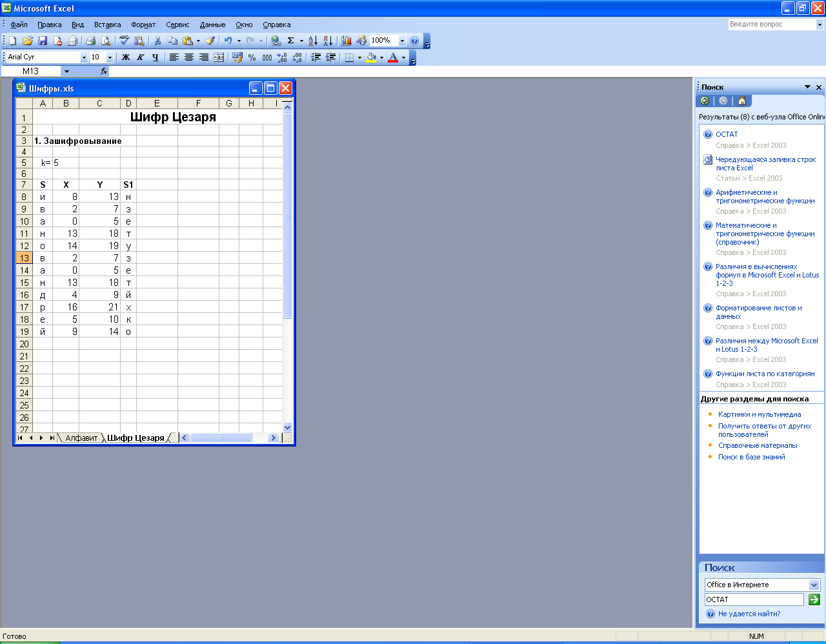
Task: Sort ascending from the toolbar
Action: pos(313,41)
